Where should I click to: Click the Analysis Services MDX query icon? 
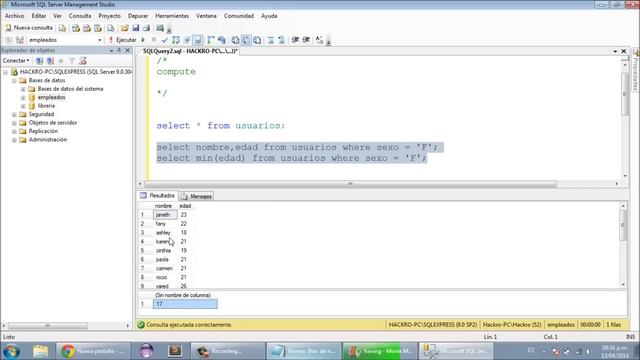(76, 28)
